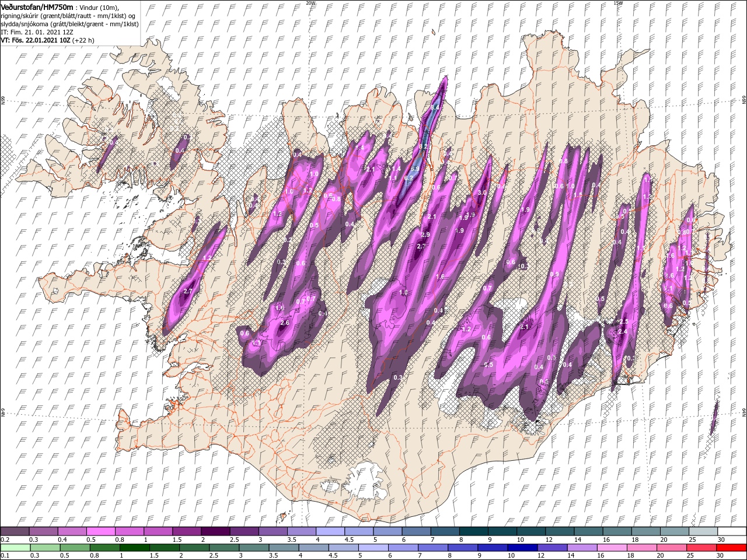Pick lower-row deep blue swatch at 10
Screen dimensions: 747x560
point(522,548)
